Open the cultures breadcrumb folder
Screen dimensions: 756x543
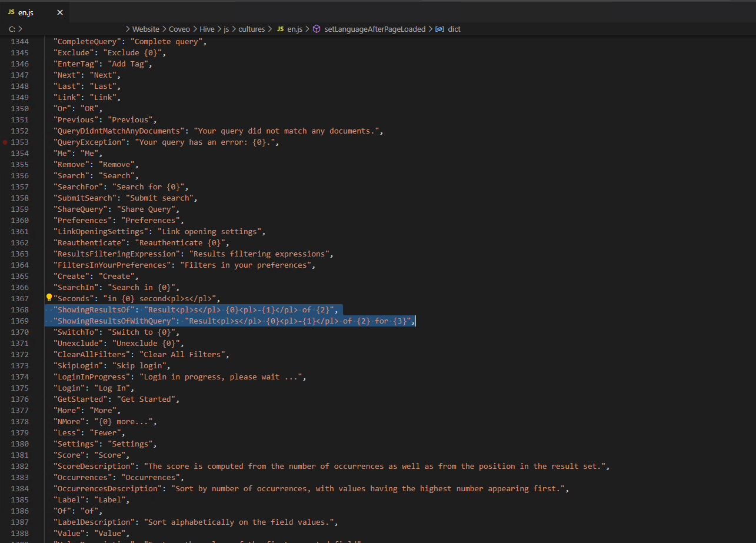[251, 29]
